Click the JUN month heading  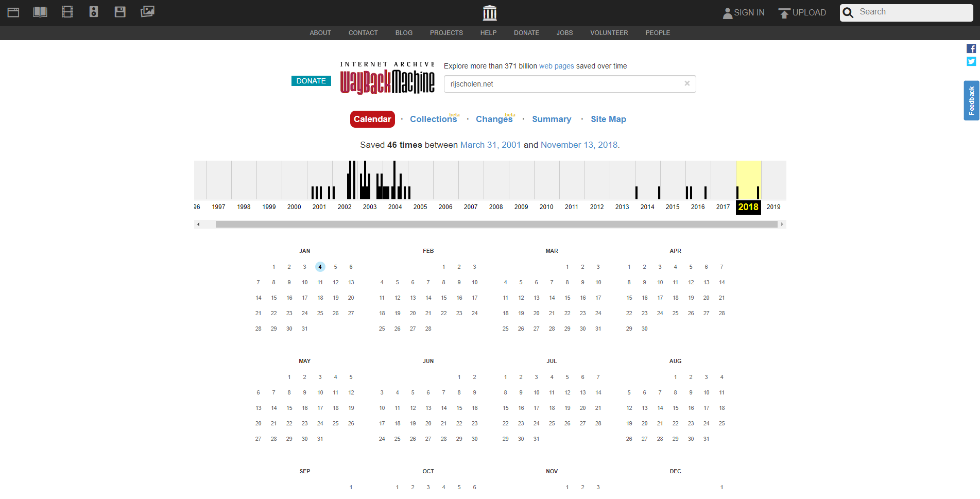coord(428,361)
